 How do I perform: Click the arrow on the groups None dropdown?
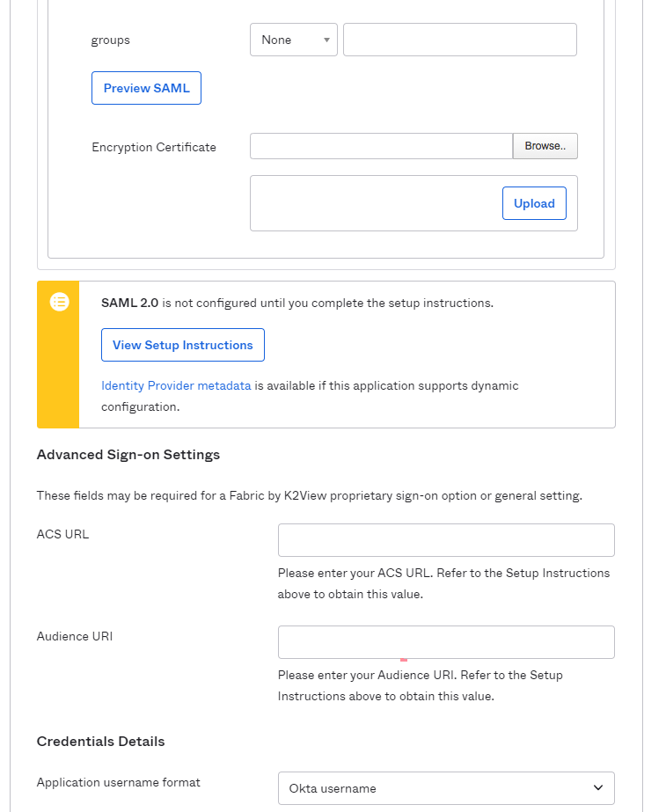pyautogui.click(x=326, y=40)
